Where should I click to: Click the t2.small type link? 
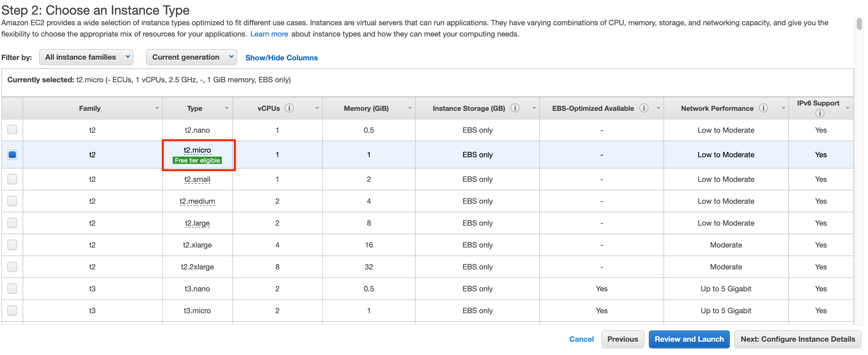197,179
